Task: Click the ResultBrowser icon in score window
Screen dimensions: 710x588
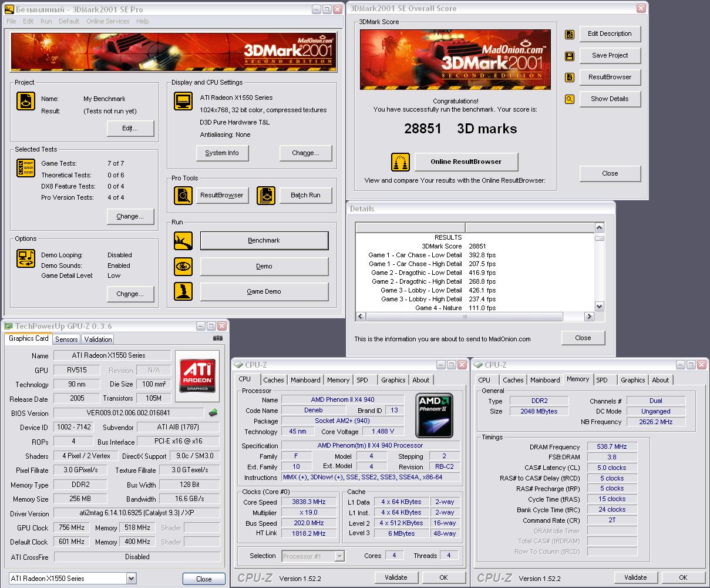Action: tap(570, 78)
